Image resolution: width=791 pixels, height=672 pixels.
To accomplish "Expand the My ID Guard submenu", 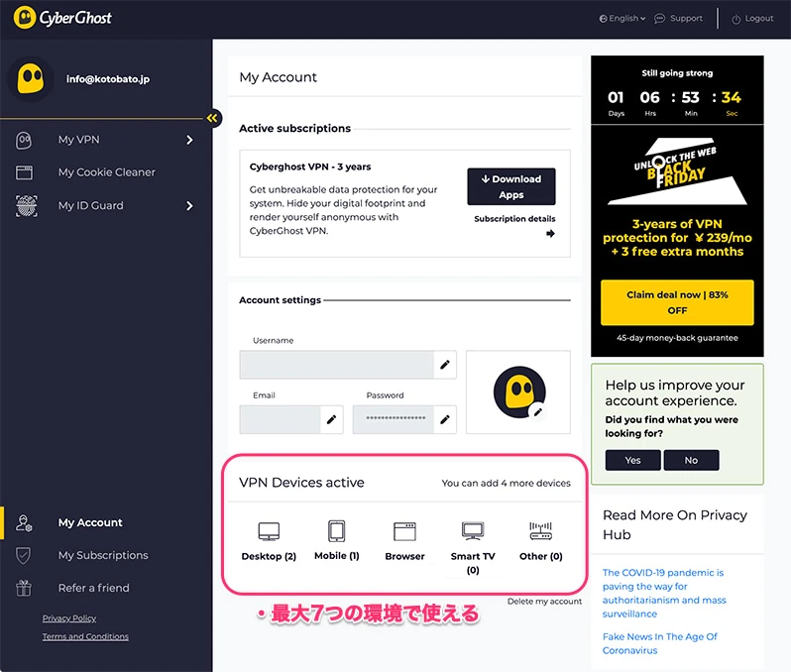I will 189,205.
